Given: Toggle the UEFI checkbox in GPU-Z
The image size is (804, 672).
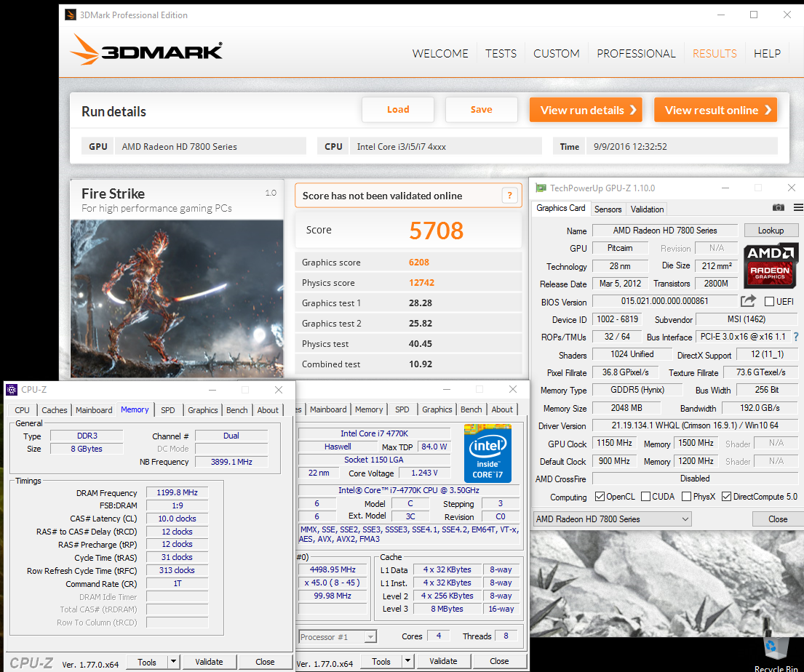Looking at the screenshot, I should pyautogui.click(x=769, y=301).
